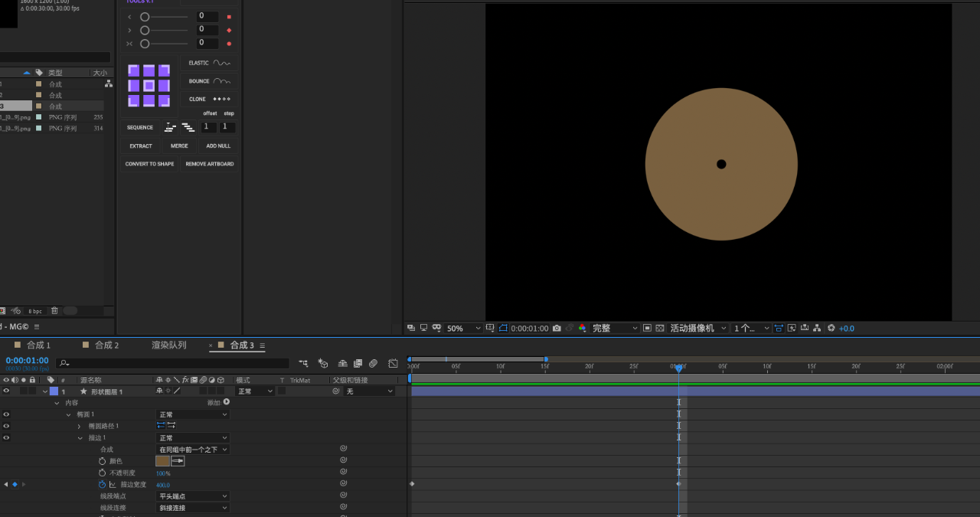Expand the 椭圆路径 1 property group
Image resolution: width=980 pixels, height=517 pixels.
point(79,426)
